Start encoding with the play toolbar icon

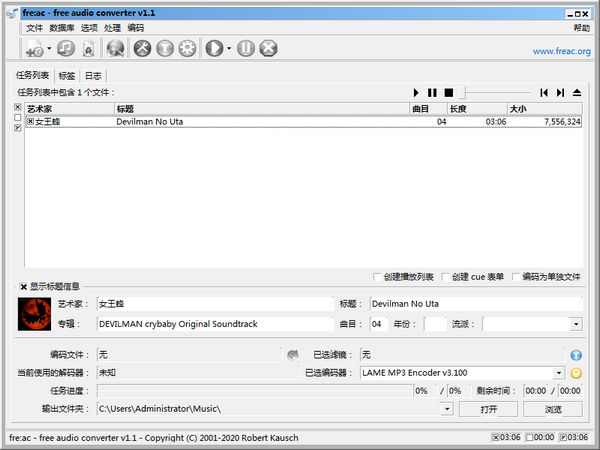pyautogui.click(x=213, y=48)
